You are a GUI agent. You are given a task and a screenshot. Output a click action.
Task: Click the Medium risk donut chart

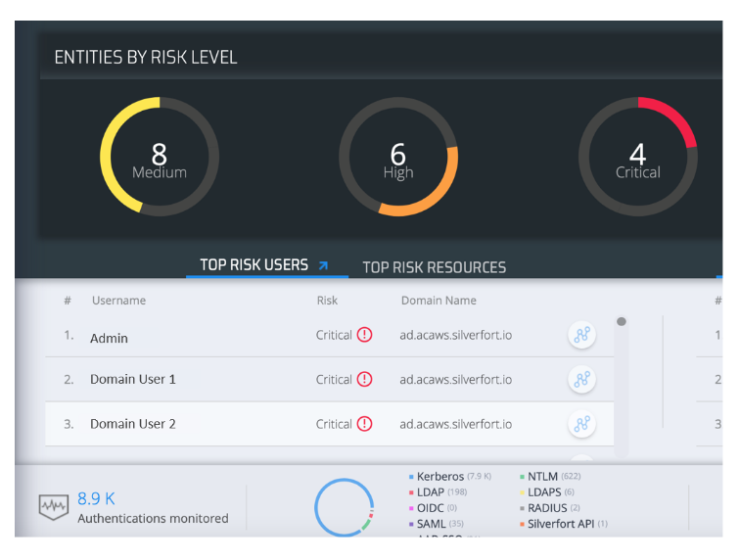click(160, 157)
